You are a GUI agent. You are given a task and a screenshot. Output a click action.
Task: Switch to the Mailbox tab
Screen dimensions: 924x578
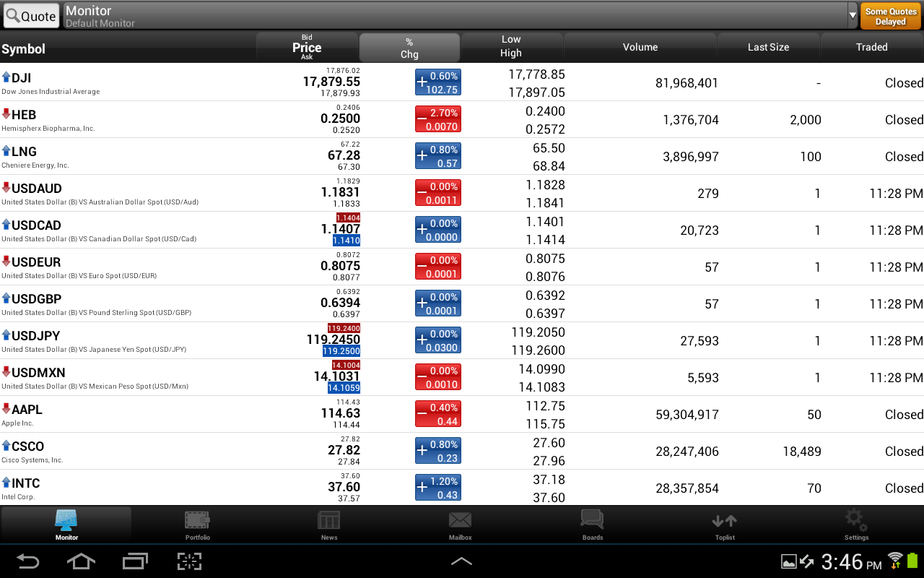461,525
